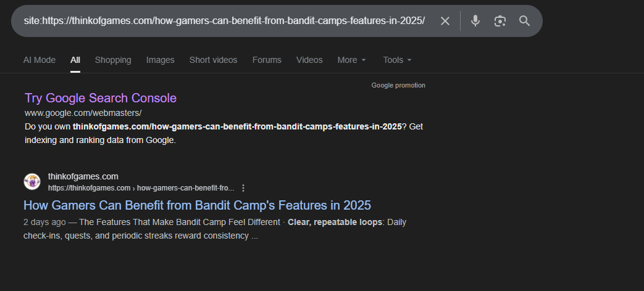
Task: Expand the More dropdown
Action: coord(351,60)
